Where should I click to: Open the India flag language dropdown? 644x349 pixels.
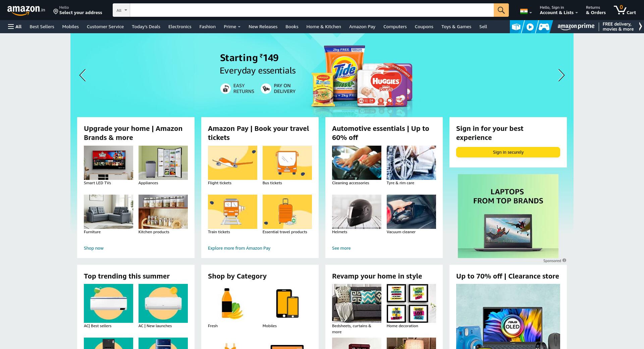526,12
